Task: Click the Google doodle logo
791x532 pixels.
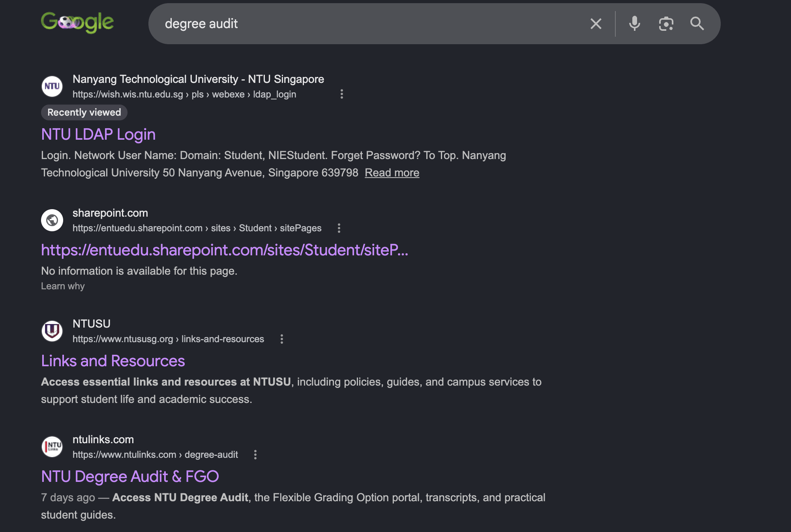Action: (x=77, y=22)
